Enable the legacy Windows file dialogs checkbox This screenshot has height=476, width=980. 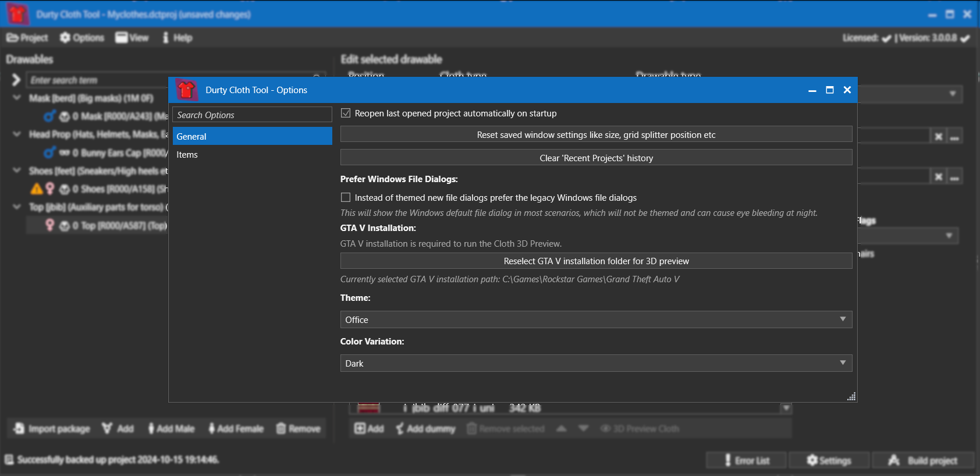346,198
